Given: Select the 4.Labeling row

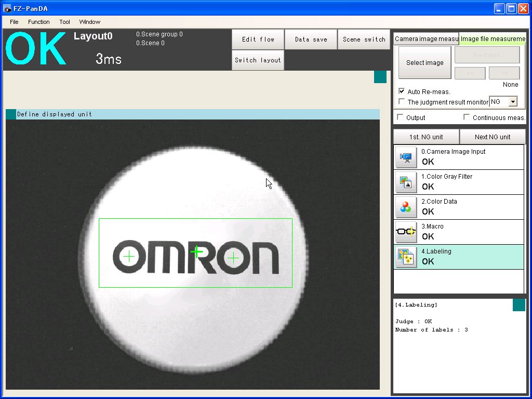Looking at the screenshot, I should coord(459,257).
